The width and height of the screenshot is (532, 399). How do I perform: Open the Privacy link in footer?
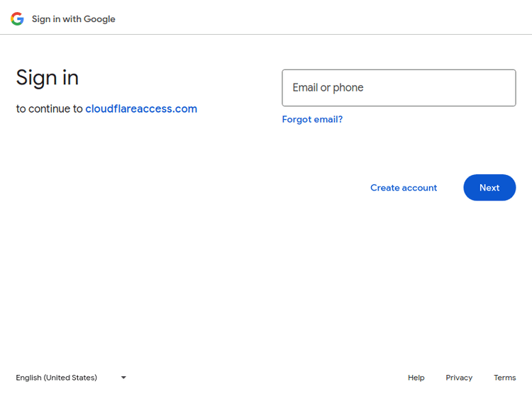pos(459,378)
